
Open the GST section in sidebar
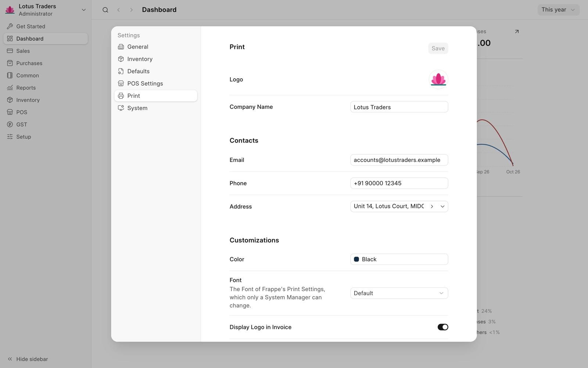pyautogui.click(x=46, y=124)
